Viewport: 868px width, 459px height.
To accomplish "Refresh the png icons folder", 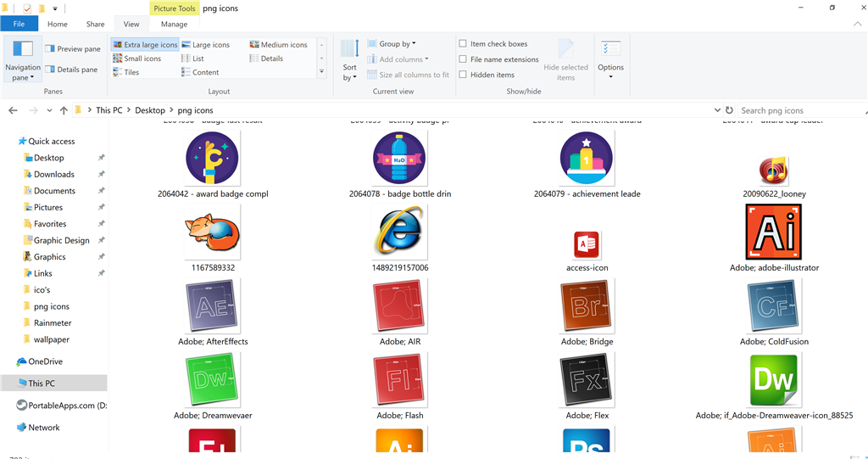I will tap(729, 110).
